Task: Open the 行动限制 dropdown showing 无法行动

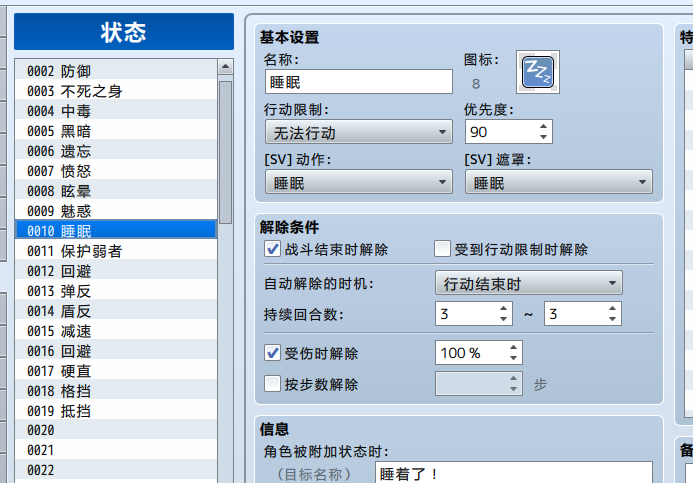Action: pyautogui.click(x=359, y=132)
